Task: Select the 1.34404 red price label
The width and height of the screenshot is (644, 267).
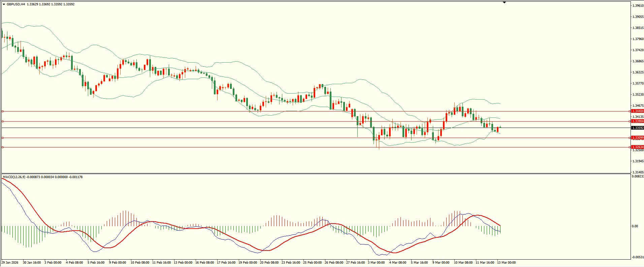Action: 637,111
